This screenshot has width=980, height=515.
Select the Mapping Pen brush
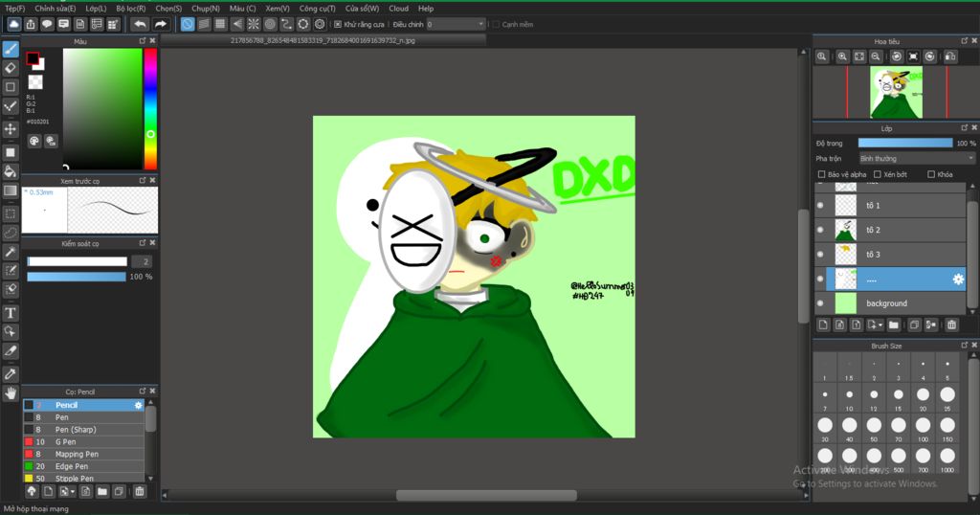coord(84,455)
